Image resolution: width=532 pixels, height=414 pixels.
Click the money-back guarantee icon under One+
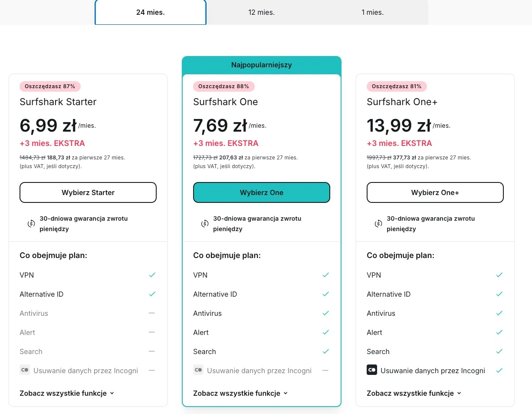pyautogui.click(x=378, y=224)
